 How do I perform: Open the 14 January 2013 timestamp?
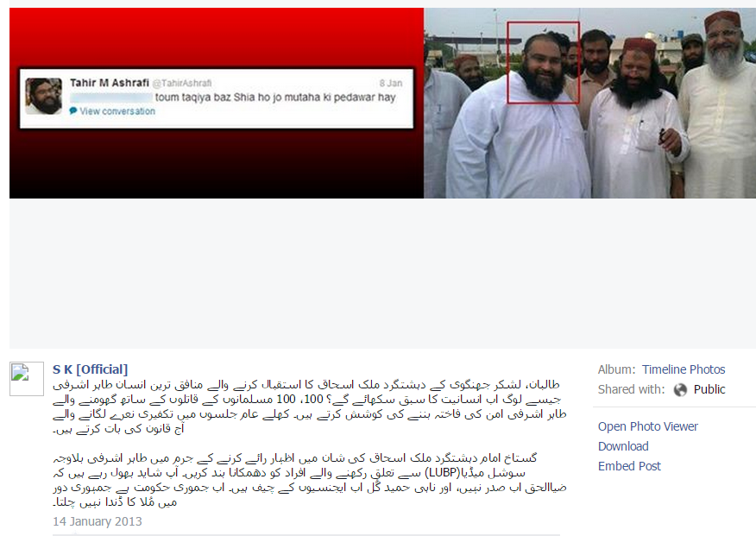[x=98, y=521]
